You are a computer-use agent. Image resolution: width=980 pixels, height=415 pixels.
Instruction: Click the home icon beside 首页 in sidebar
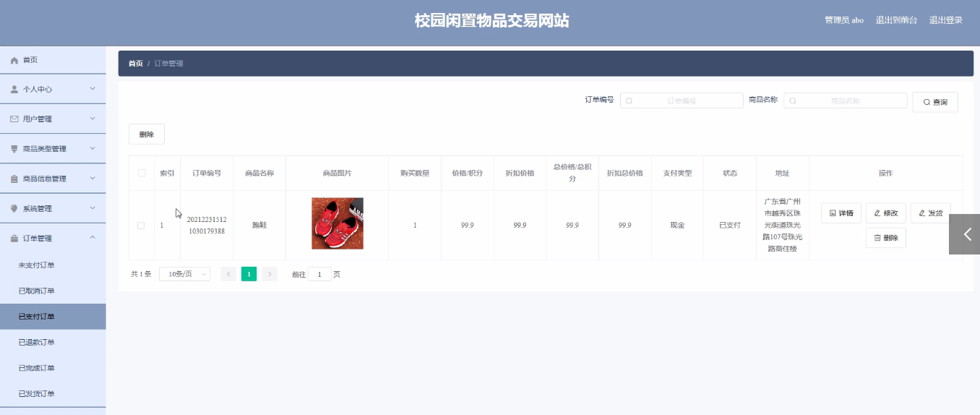(x=14, y=60)
